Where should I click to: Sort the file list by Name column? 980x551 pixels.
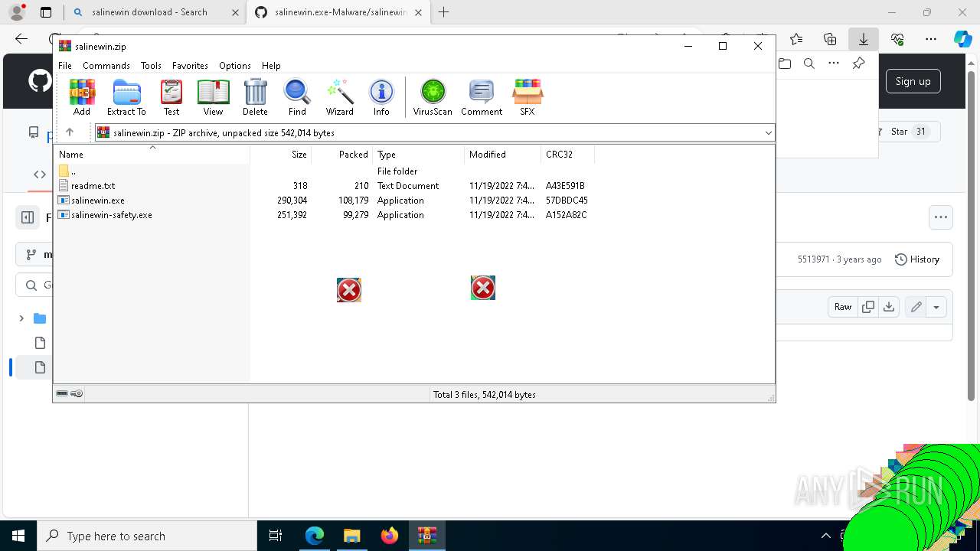tap(152, 155)
